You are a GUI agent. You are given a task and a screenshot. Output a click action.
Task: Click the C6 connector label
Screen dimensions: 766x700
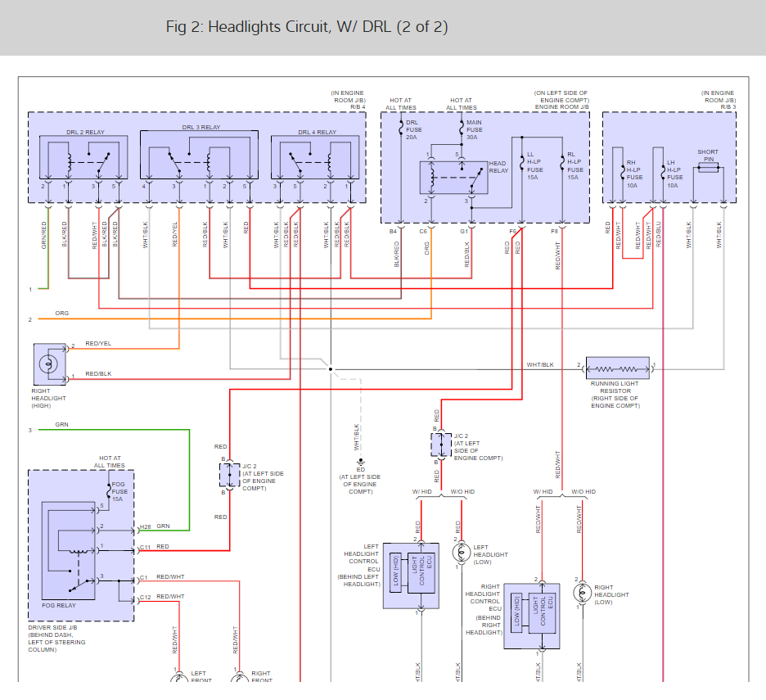[423, 232]
